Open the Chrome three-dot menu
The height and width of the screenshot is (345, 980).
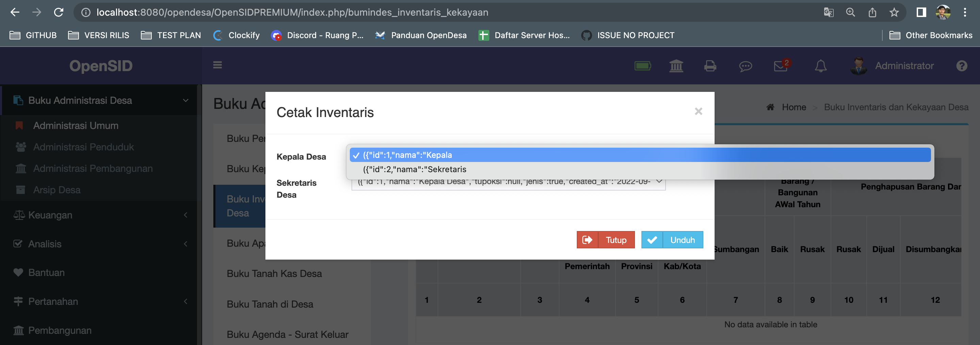(965, 13)
